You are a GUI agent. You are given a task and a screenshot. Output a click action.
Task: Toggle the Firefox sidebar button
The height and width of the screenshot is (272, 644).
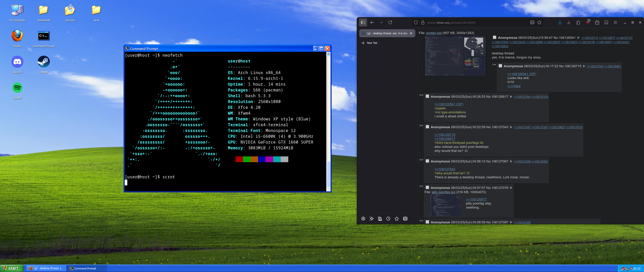(x=363, y=22)
